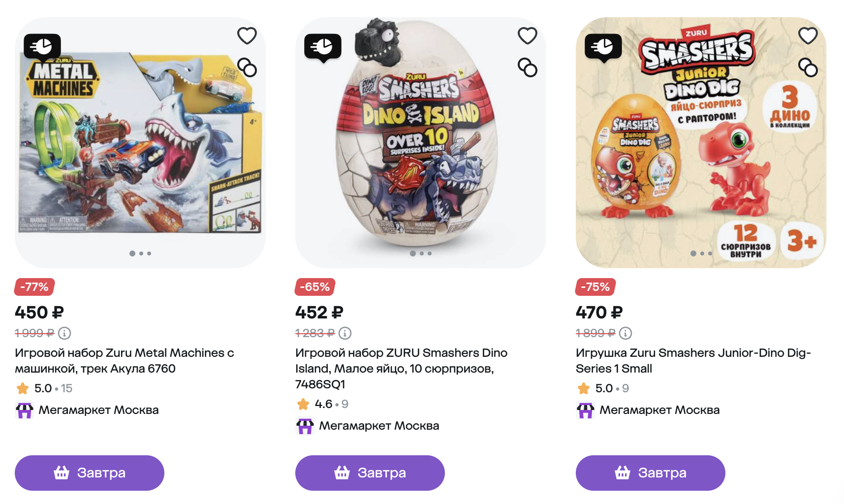This screenshot has height=504, width=844.
Task: Open Zuru Metal Machines трек Акула title link
Action: [124, 361]
